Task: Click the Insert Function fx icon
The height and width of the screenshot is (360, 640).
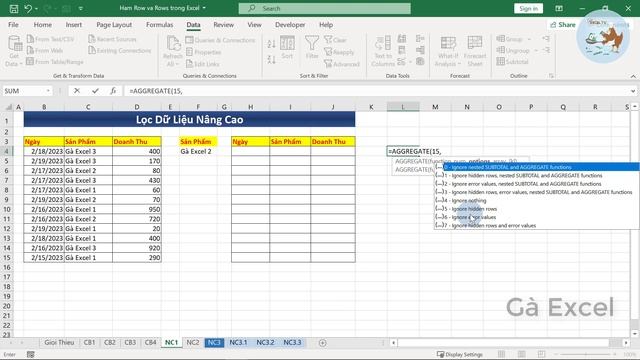Action: point(113,91)
